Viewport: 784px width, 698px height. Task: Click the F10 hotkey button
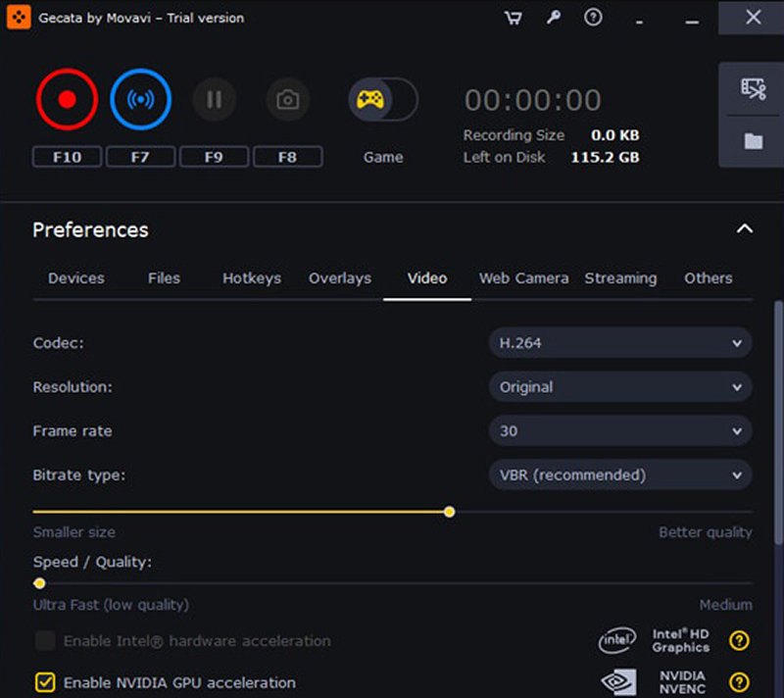pyautogui.click(x=67, y=157)
